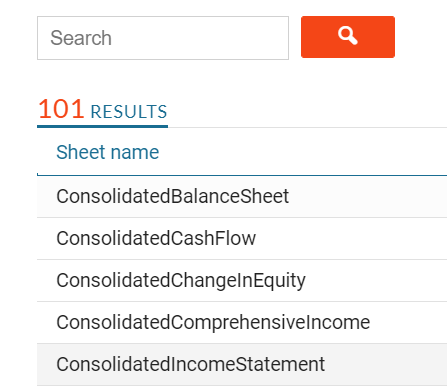Focus the Search text field

pyautogui.click(x=163, y=38)
